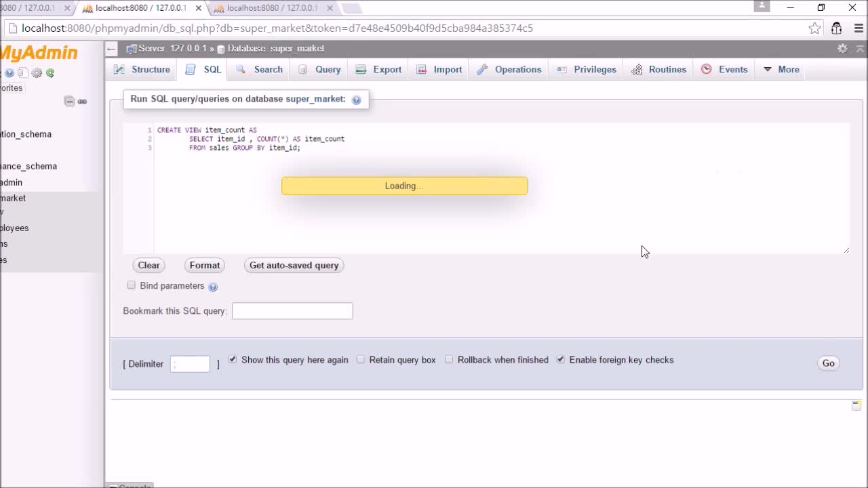Hide the navigation panel using arrow button
This screenshot has width=868, height=488.
[x=112, y=49]
